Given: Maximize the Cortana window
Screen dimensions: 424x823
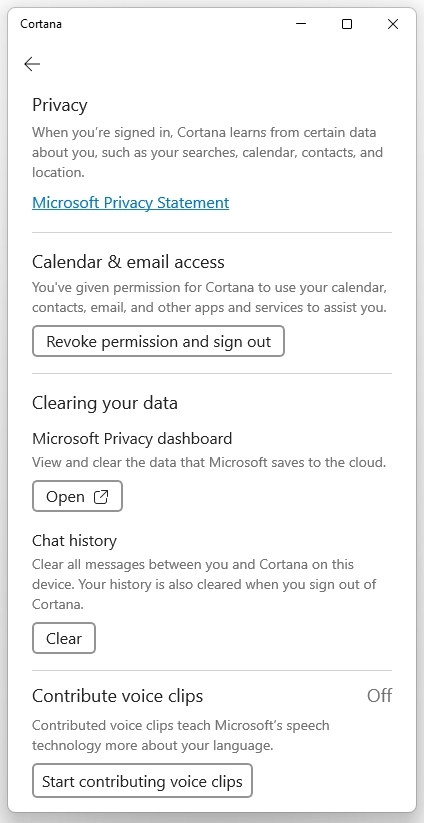Looking at the screenshot, I should point(347,24).
